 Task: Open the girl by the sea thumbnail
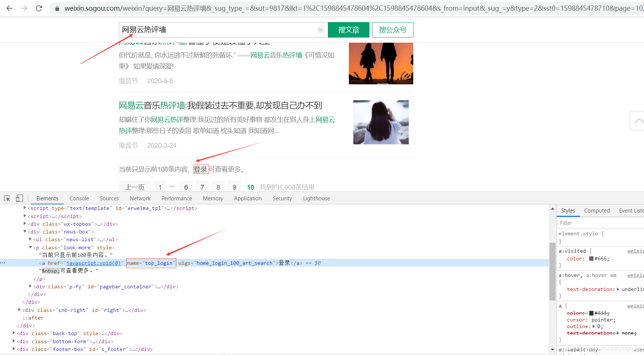[x=381, y=122]
